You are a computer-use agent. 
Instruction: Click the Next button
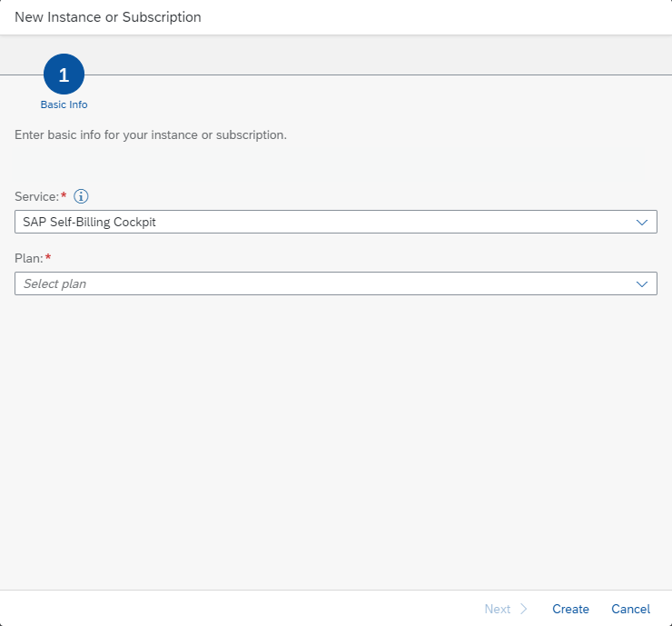tap(505, 609)
